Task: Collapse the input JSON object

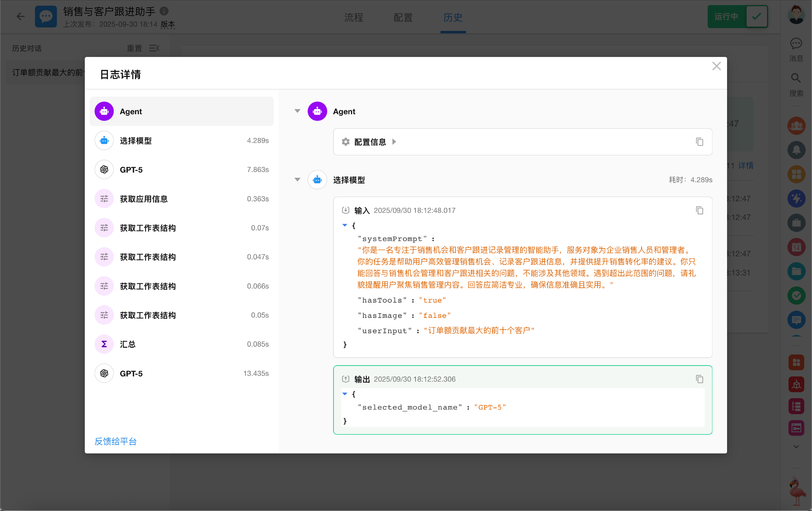Action: 345,225
